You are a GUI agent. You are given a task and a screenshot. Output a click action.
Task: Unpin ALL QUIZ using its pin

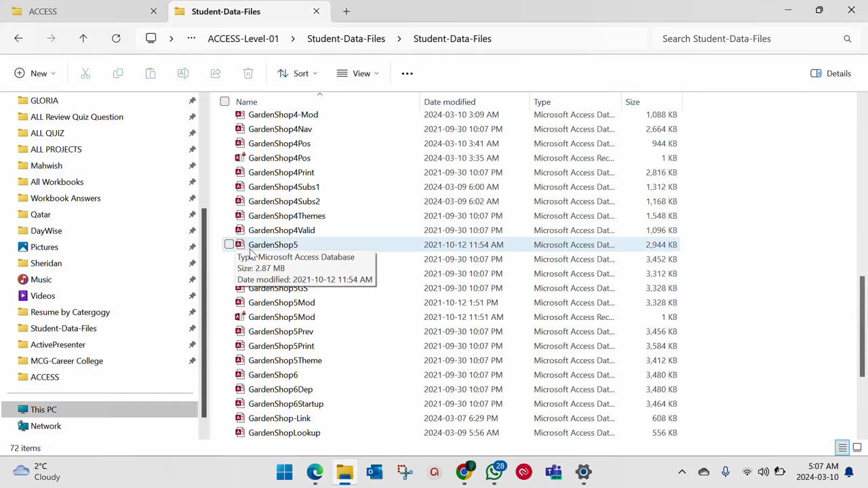pyautogui.click(x=192, y=133)
